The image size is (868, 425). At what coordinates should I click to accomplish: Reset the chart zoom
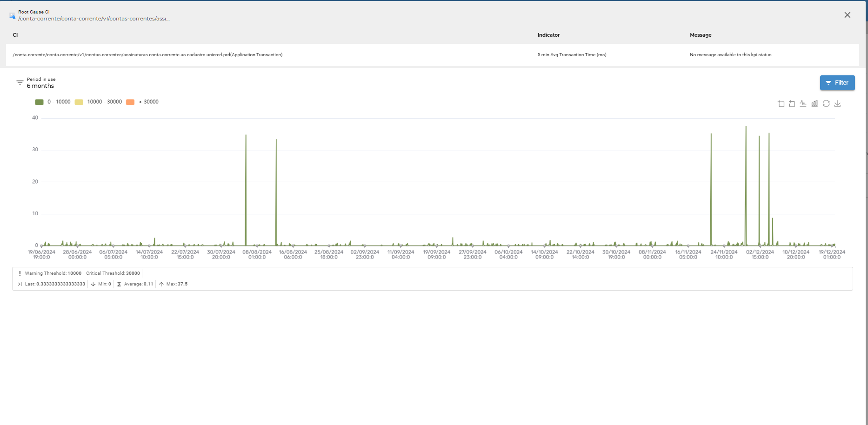point(792,104)
